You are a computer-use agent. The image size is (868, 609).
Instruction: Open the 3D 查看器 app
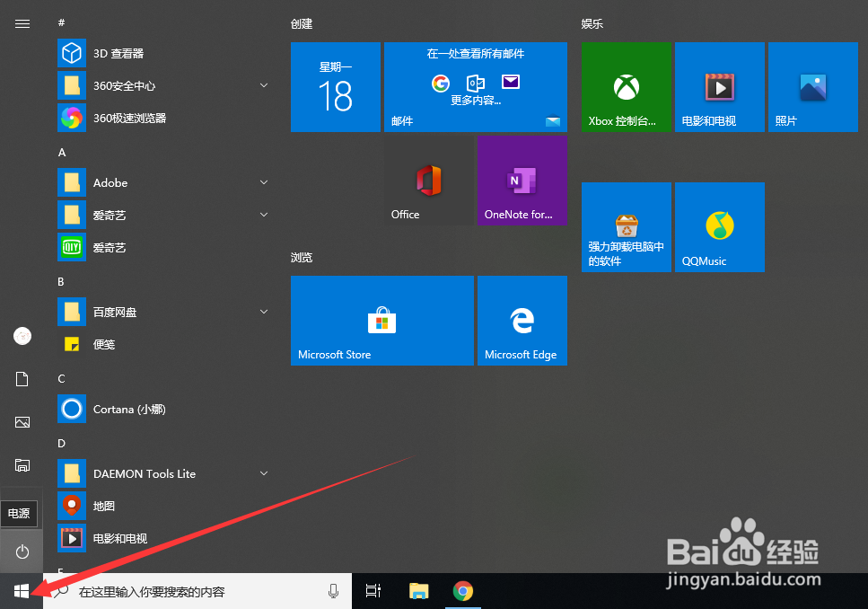point(163,53)
